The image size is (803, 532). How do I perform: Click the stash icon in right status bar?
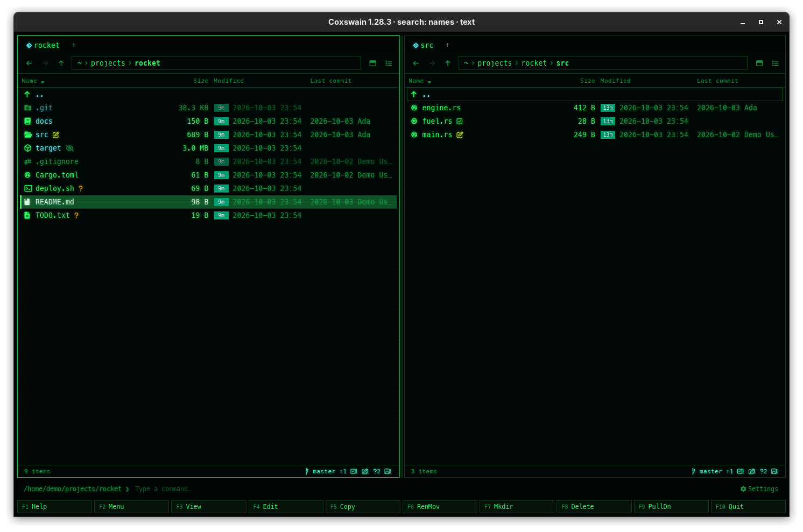774,471
